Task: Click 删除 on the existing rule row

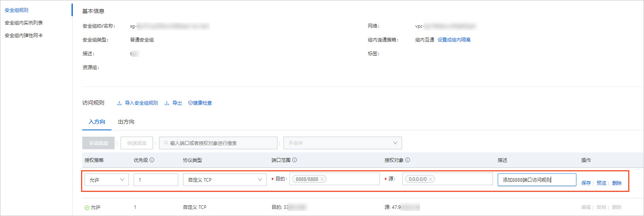Action: point(617,207)
